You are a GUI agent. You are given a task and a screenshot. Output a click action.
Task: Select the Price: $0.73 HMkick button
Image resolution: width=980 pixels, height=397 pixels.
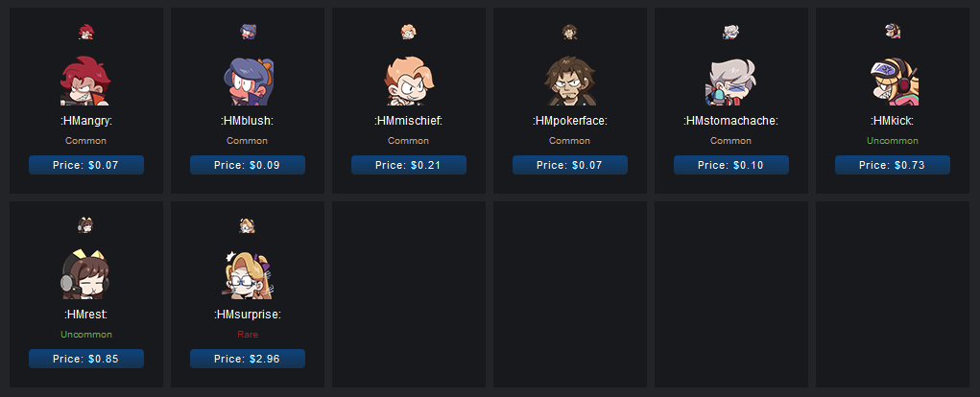[x=893, y=165]
